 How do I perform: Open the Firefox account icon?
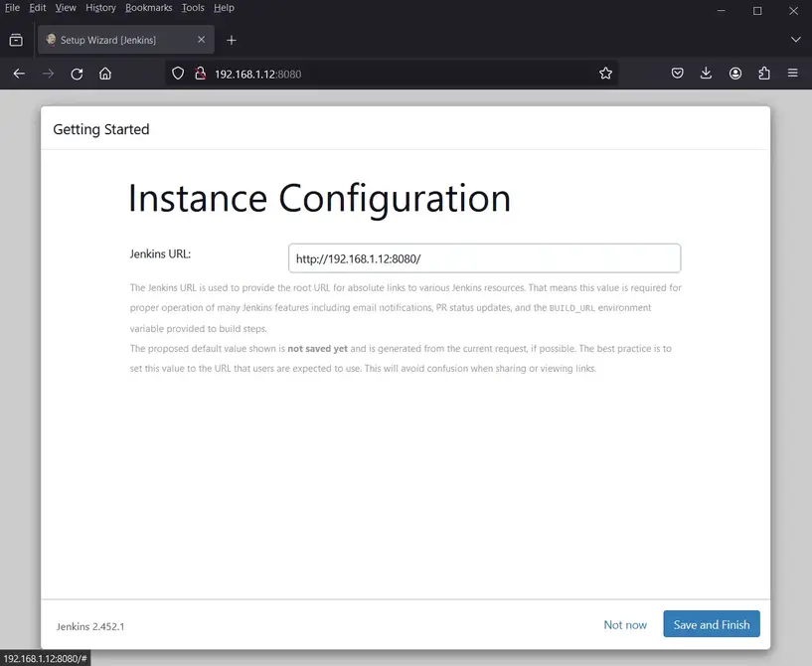(735, 74)
